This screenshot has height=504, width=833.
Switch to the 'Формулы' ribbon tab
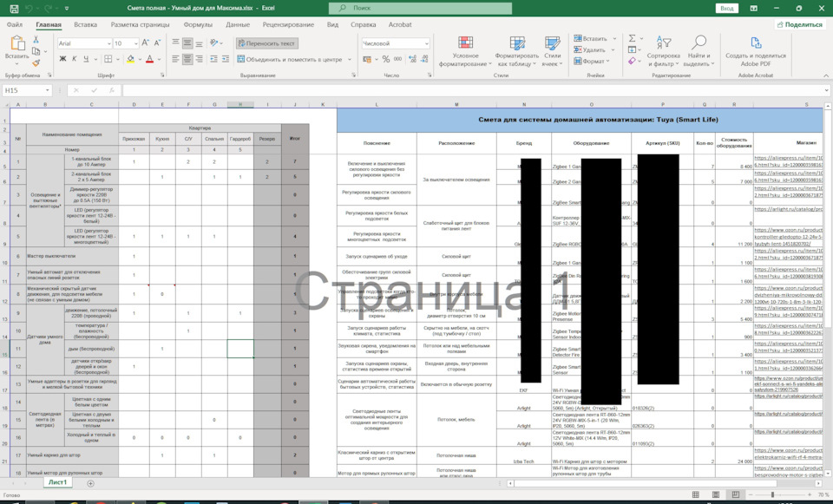pyautogui.click(x=198, y=24)
